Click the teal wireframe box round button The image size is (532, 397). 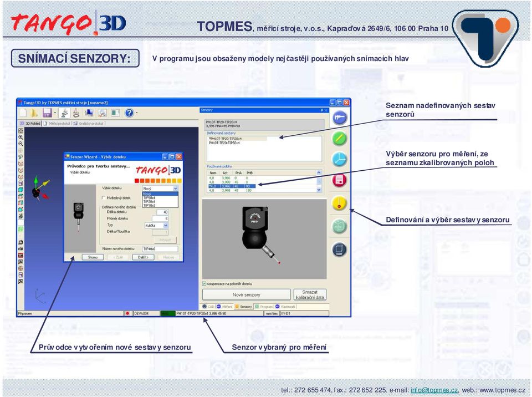pyautogui.click(x=339, y=226)
